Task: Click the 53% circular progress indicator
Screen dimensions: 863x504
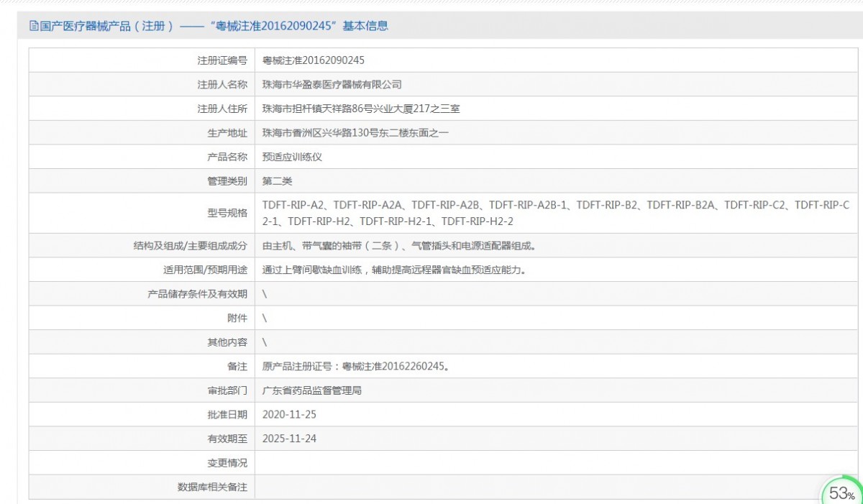Action: pyautogui.click(x=842, y=492)
